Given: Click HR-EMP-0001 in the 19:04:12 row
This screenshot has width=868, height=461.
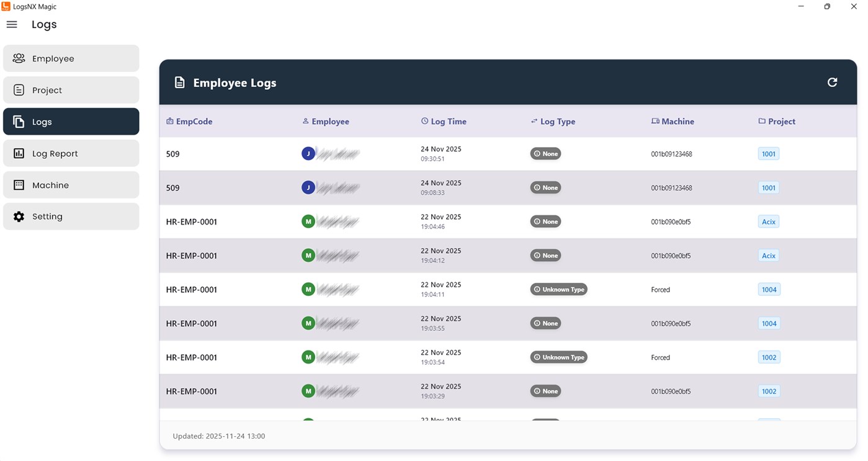Looking at the screenshot, I should (x=192, y=256).
